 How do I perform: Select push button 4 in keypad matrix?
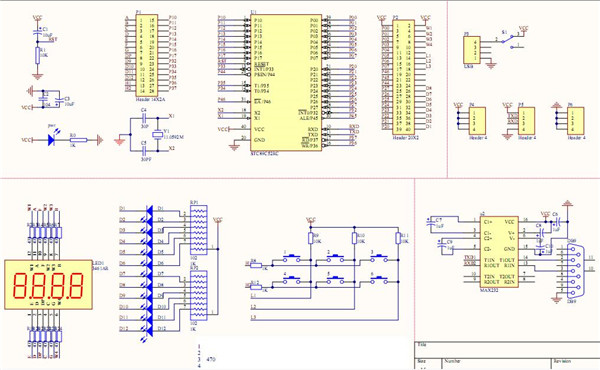291,280
